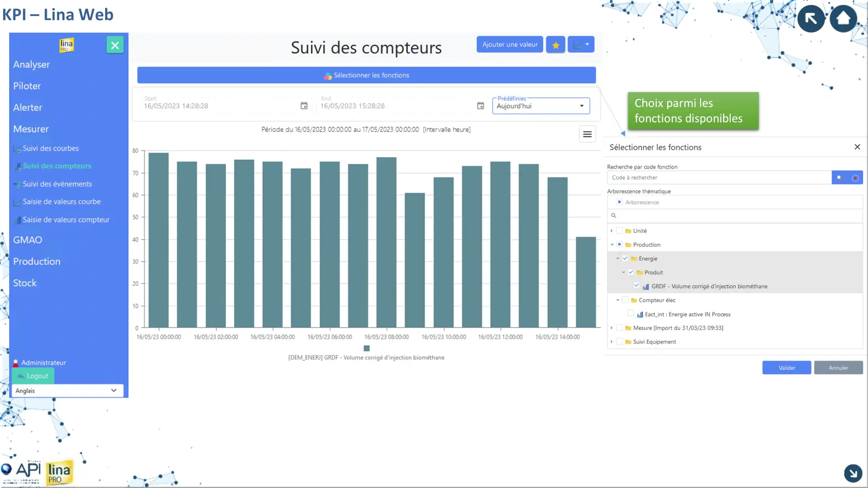This screenshot has height=488, width=868.
Task: Click the End date calendar icon
Action: (x=480, y=106)
